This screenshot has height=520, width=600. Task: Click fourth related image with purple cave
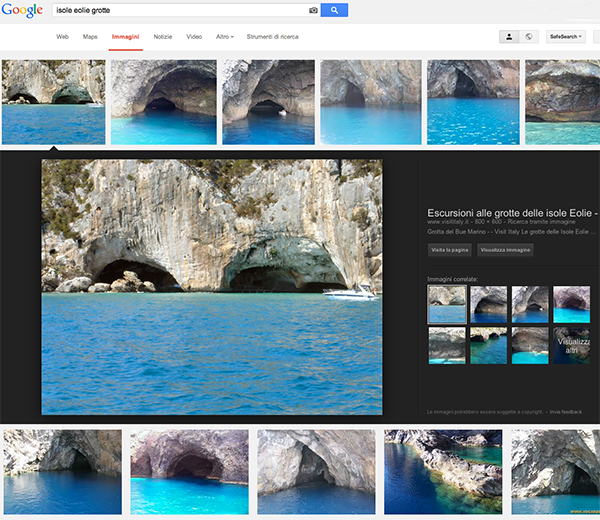coord(572,305)
